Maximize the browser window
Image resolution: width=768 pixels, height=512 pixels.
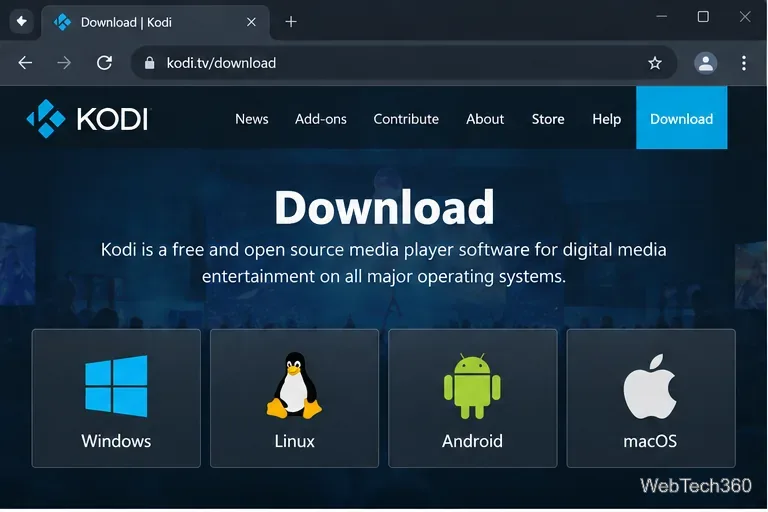pyautogui.click(x=703, y=17)
